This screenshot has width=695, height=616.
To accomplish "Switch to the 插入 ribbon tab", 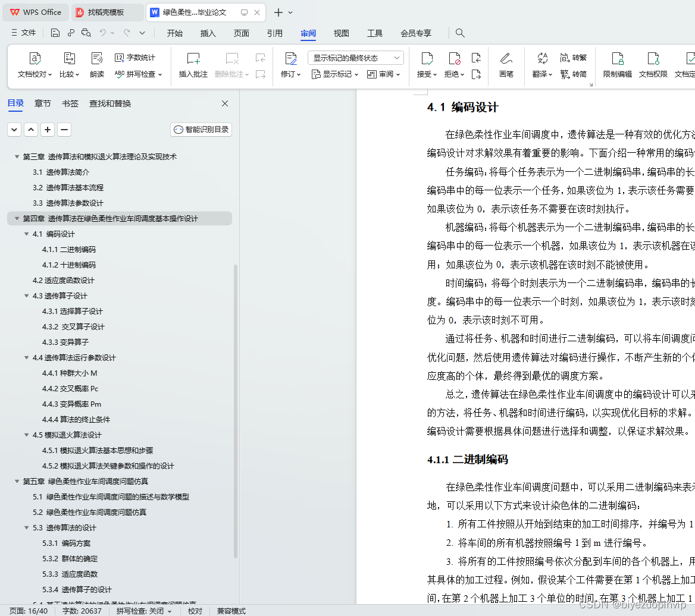I will (x=208, y=33).
